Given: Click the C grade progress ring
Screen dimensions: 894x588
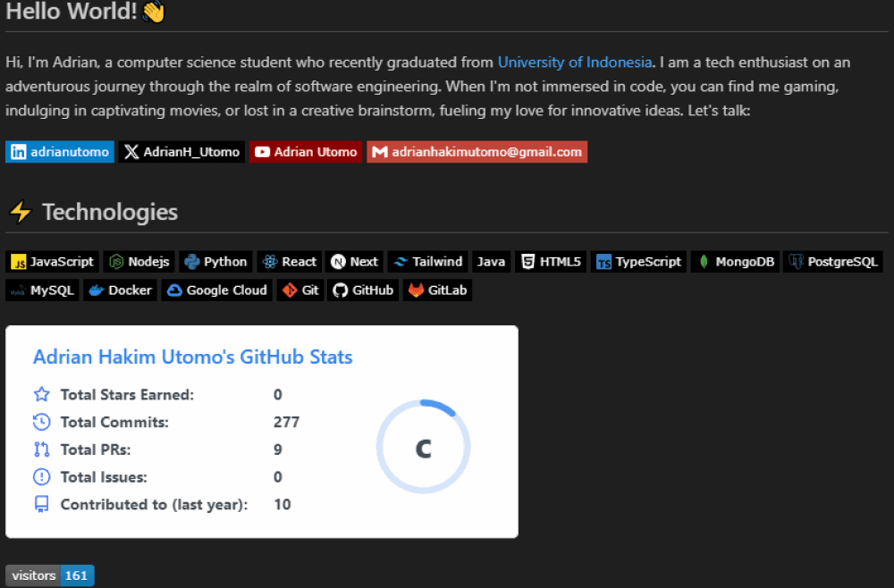Looking at the screenshot, I should pos(423,449).
